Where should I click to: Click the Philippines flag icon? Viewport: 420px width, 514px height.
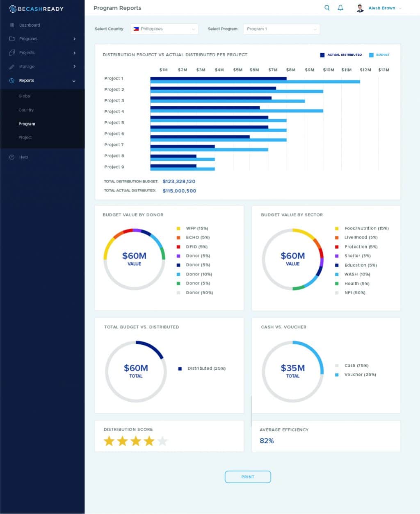[136, 29]
